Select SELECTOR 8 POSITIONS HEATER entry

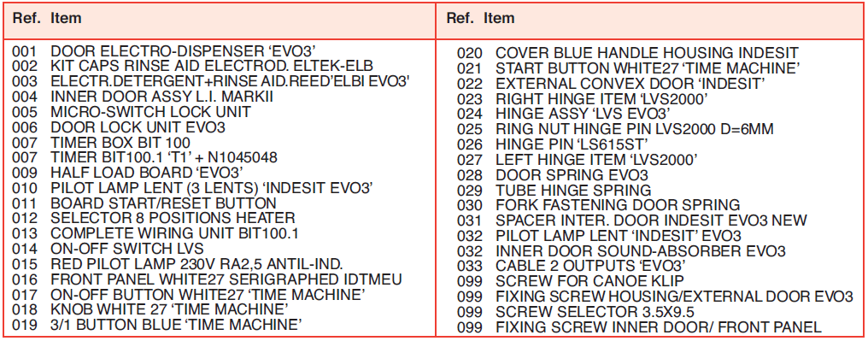tap(153, 218)
